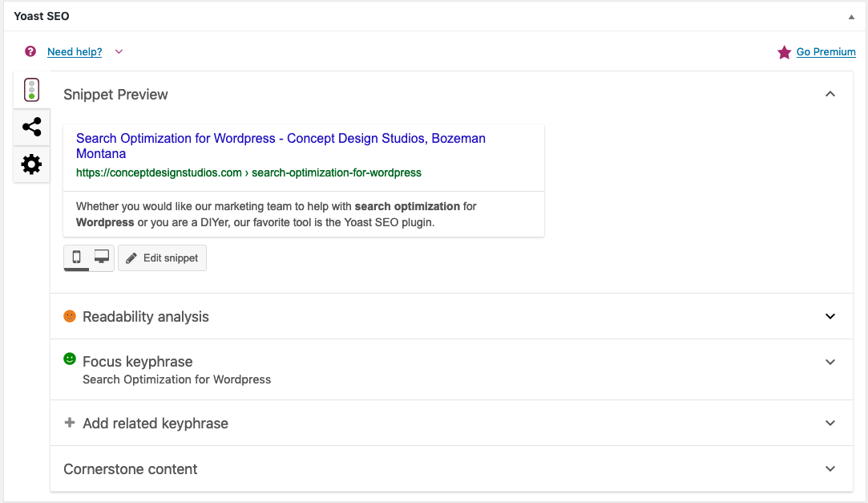Switch to desktop snippet preview
Viewport: 868px width, 503px height.
[x=101, y=258]
